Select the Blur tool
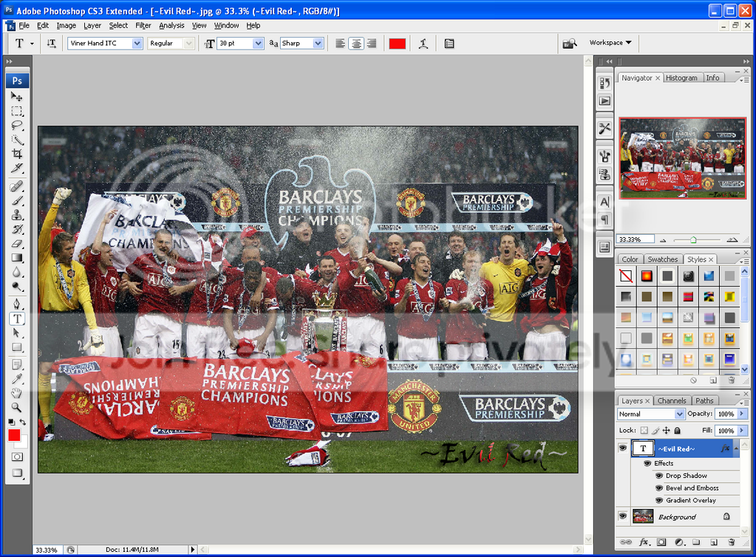 (x=17, y=273)
